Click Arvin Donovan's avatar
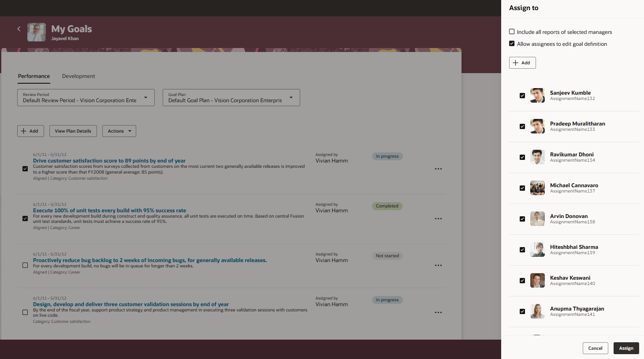This screenshot has height=359, width=644. tap(537, 219)
